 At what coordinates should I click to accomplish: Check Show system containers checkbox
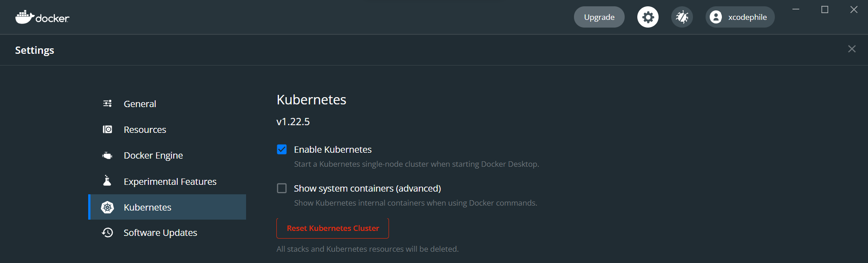tap(282, 188)
